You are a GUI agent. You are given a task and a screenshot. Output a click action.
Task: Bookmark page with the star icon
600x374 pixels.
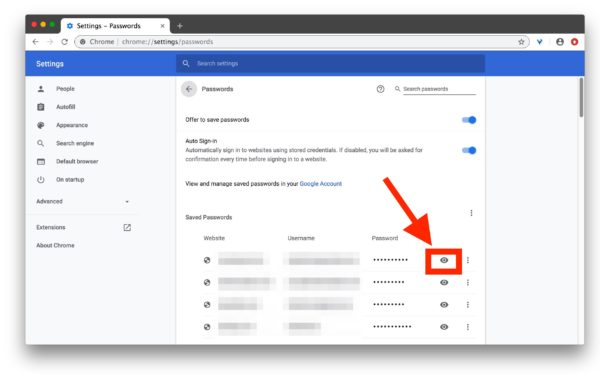coord(521,42)
